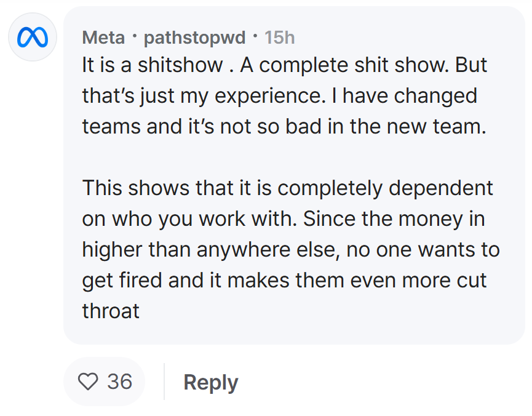Click the line 'teams and it's not so bad'
The height and width of the screenshot is (416, 532).
[x=284, y=127]
